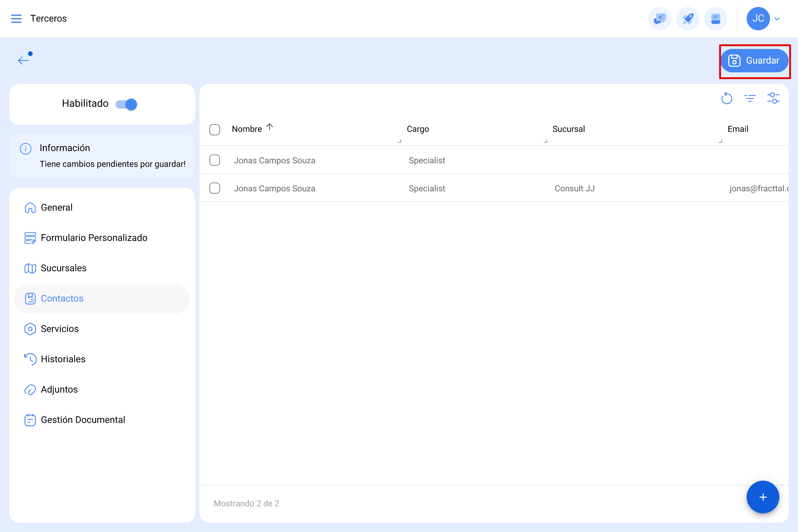Viewport: 798px width, 532px height.
Task: Click the ascending sort arrow beside Nombre
Action: tap(269, 127)
